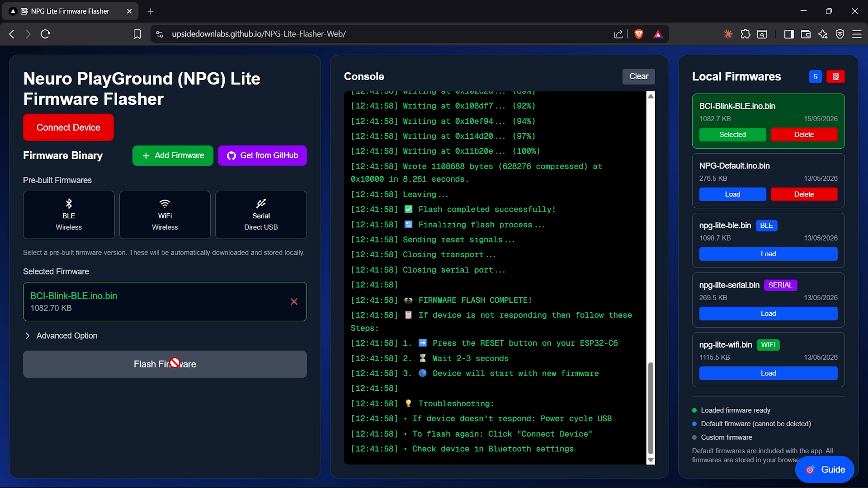868x488 pixels.
Task: Click Get from GitHub button
Action: pos(262,156)
